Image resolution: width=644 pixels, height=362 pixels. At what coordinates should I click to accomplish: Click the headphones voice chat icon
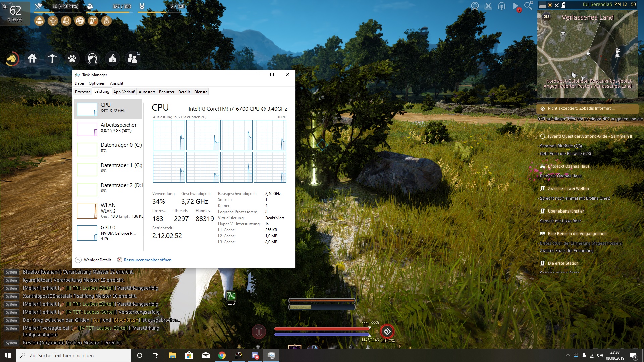tap(502, 6)
